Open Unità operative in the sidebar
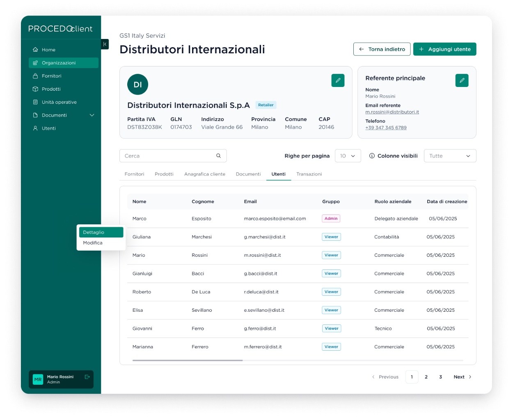This screenshot has height=420, width=513. tap(64, 102)
